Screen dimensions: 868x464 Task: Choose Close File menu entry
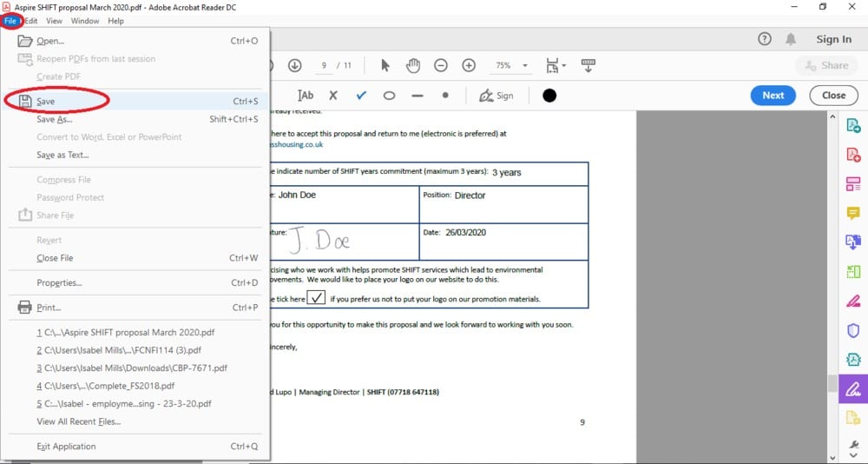pyautogui.click(x=137, y=258)
